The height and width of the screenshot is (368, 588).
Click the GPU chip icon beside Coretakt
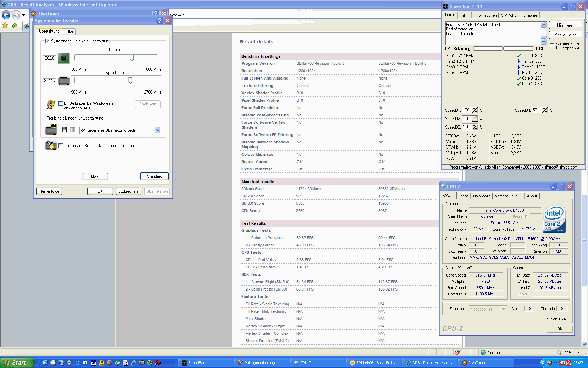64,58
